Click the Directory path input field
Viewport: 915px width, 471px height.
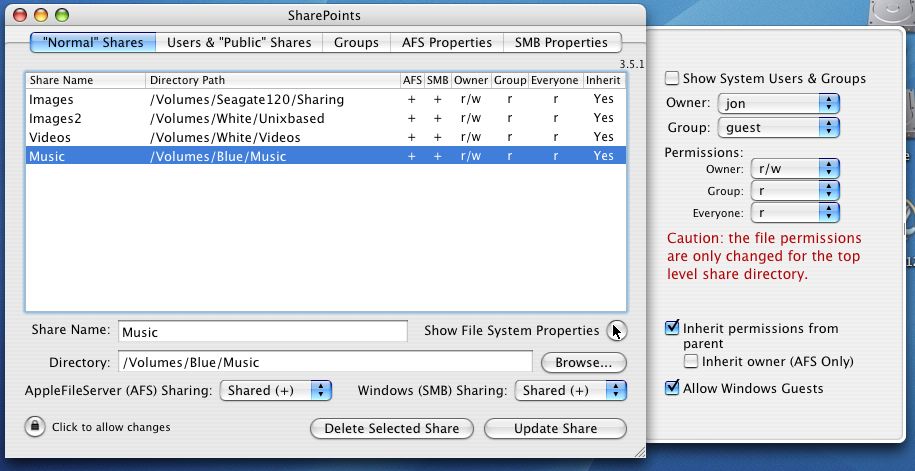tap(325, 362)
